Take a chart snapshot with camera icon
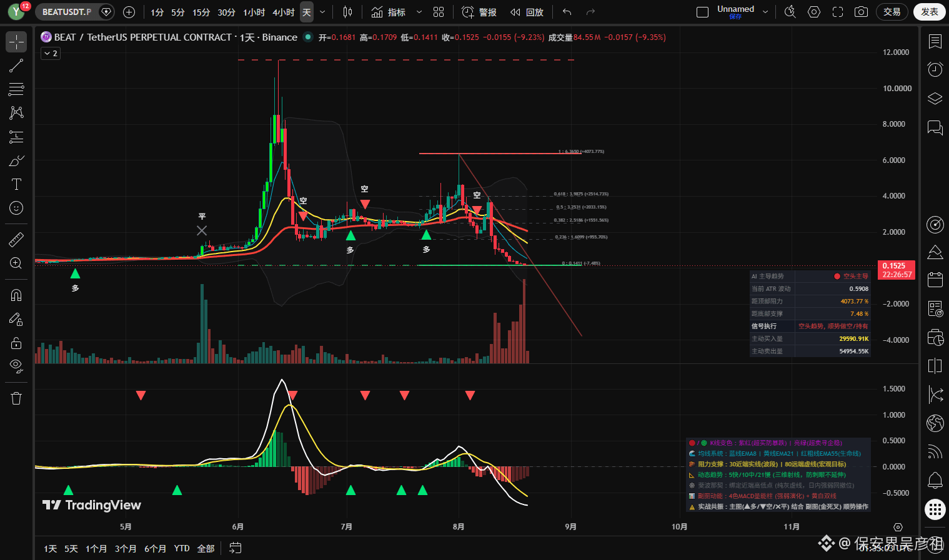This screenshot has height=560, width=949. point(861,12)
